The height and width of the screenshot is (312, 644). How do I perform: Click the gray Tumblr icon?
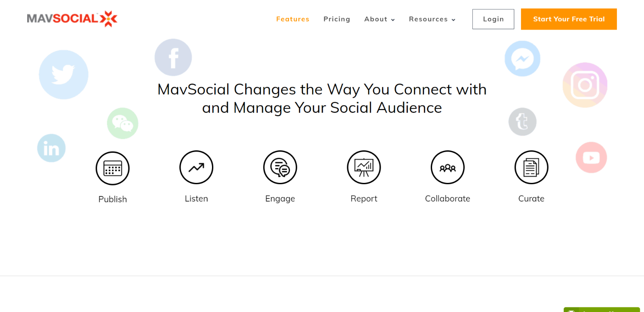522,122
